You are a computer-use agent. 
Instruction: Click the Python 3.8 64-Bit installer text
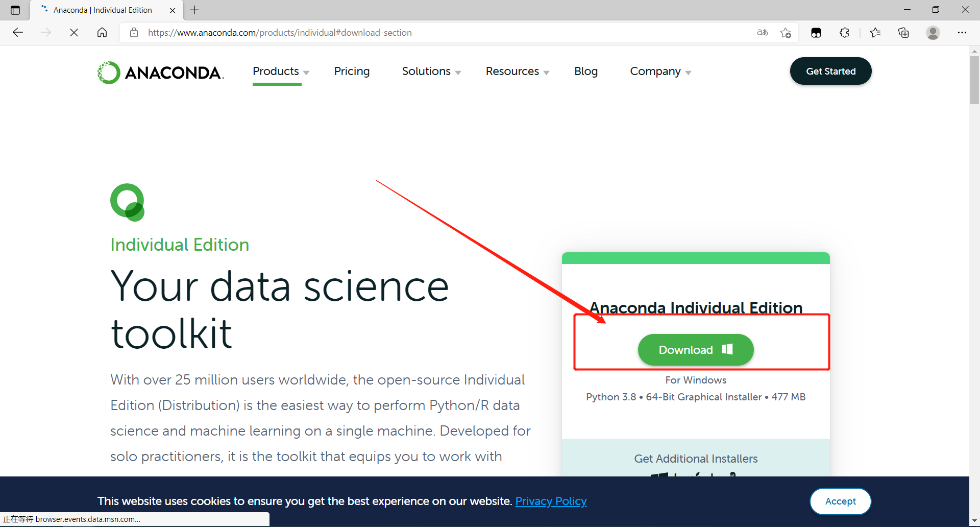click(x=696, y=397)
